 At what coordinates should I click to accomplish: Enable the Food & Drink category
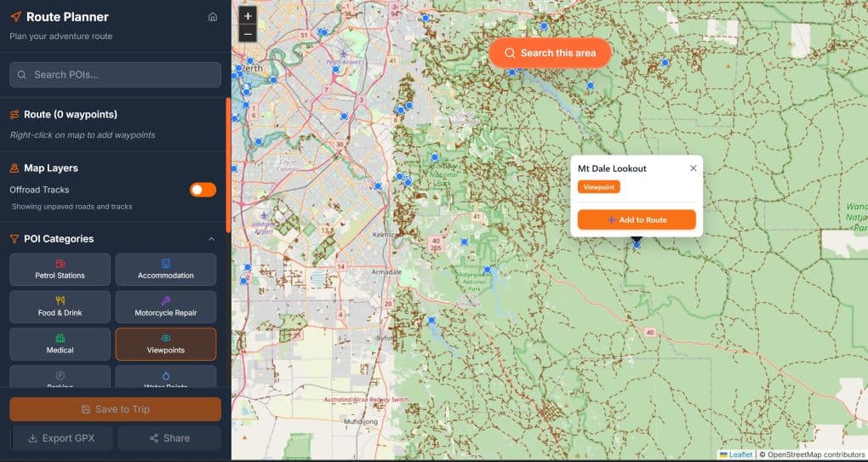tap(60, 306)
